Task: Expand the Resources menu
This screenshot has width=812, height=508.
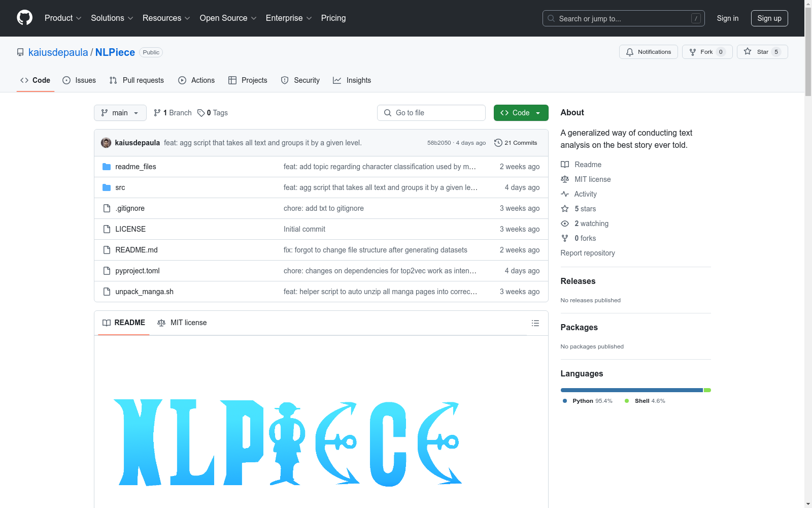Action: pos(166,18)
